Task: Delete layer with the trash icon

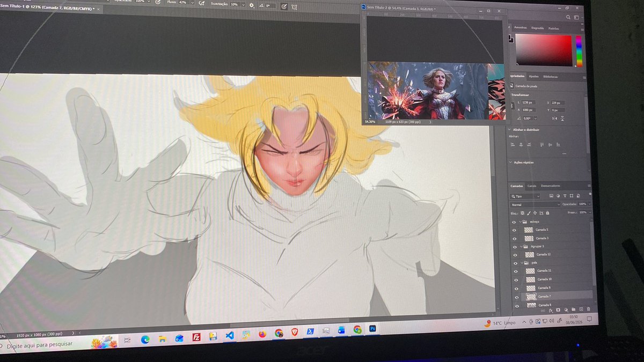Action: tap(589, 309)
